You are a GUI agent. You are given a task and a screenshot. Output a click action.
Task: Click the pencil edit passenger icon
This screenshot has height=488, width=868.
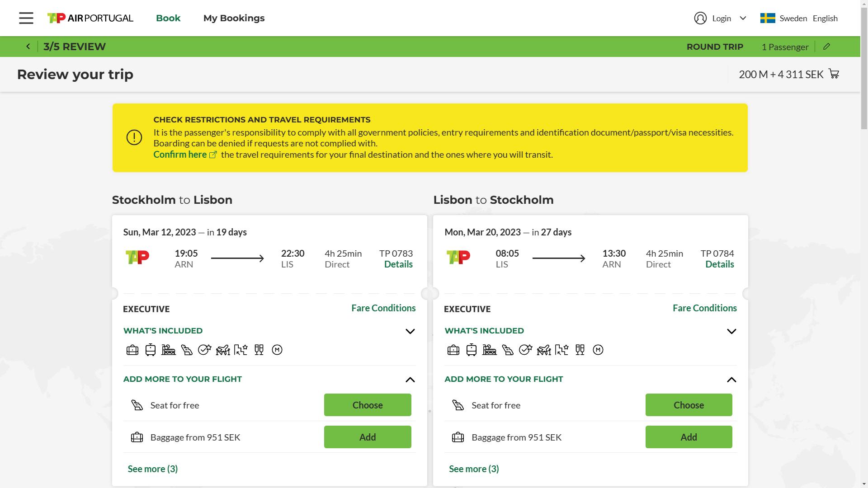click(x=826, y=47)
